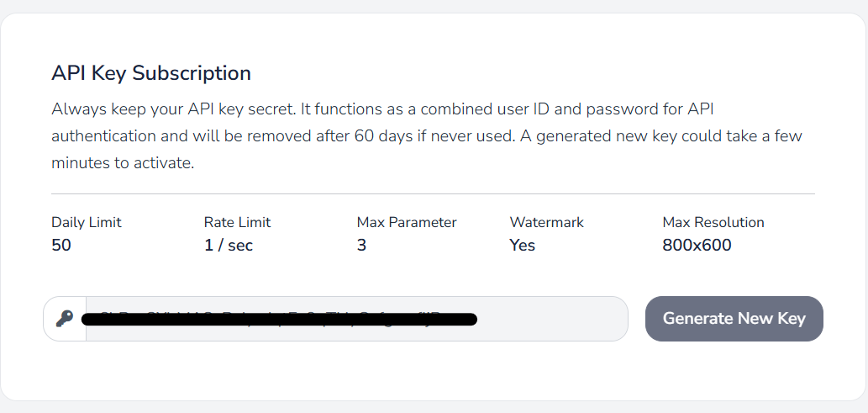Click the blacked-out API key value

(279, 320)
